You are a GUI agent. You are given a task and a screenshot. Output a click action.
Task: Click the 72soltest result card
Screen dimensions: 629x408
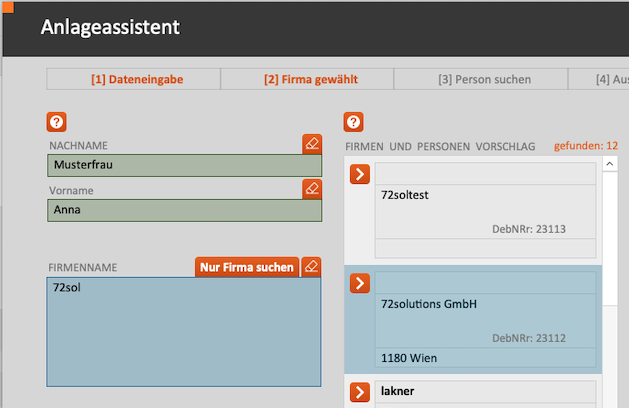pyautogui.click(x=486, y=211)
